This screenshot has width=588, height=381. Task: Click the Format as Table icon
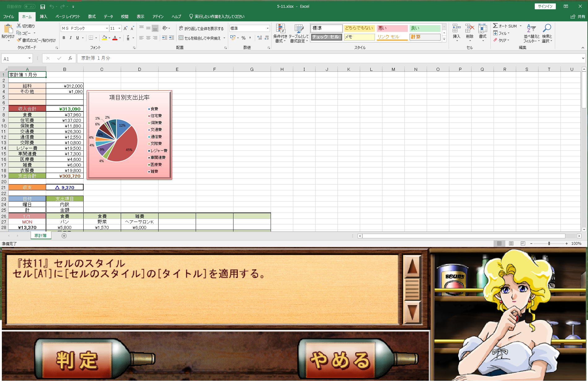coord(299,28)
